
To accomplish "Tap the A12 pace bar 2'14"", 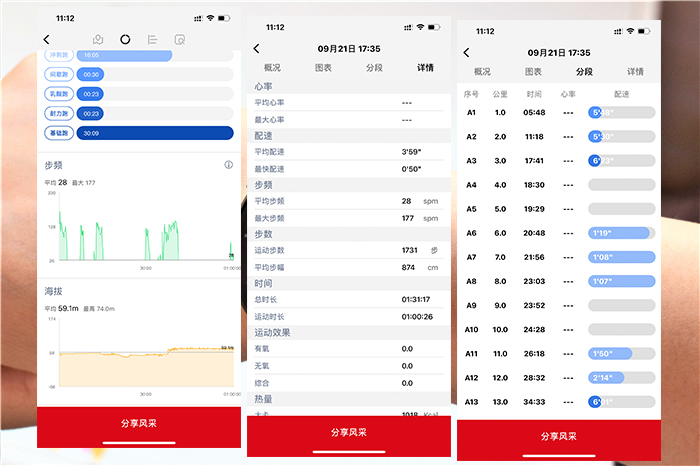I will [621, 378].
